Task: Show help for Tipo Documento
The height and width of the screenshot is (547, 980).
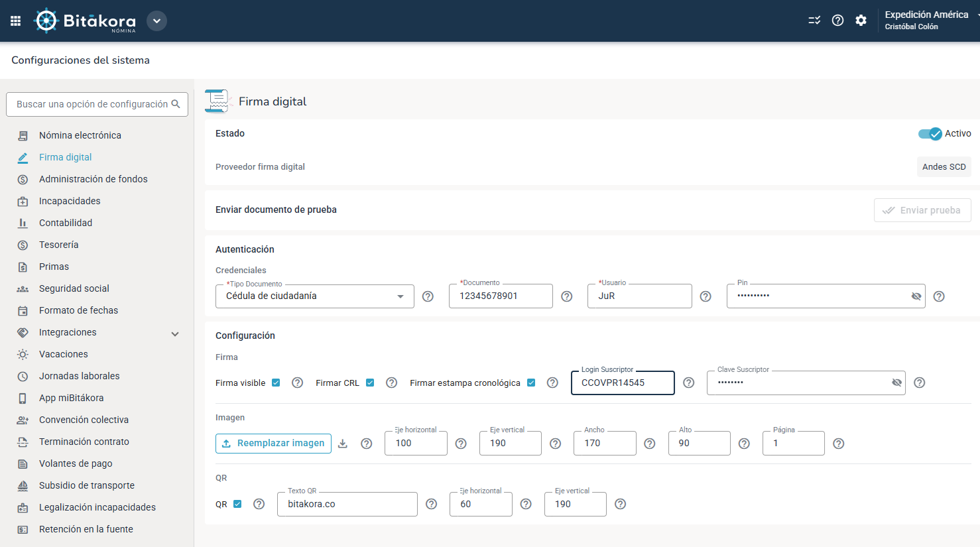Action: tap(428, 296)
